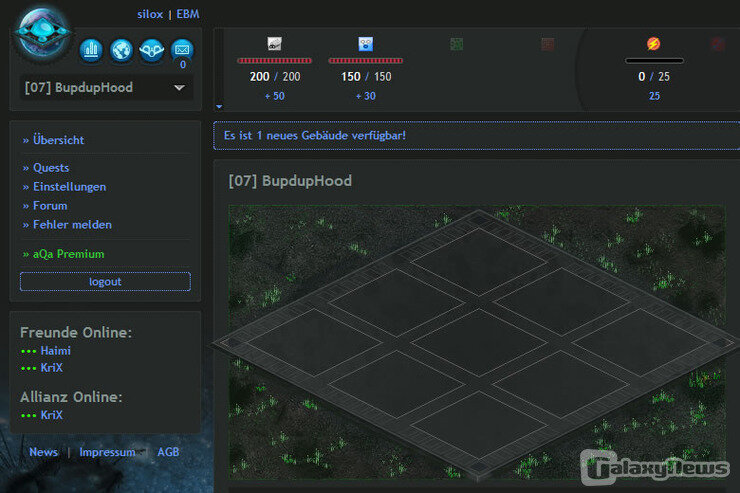Click the alliance handshake icon

[x=152, y=49]
